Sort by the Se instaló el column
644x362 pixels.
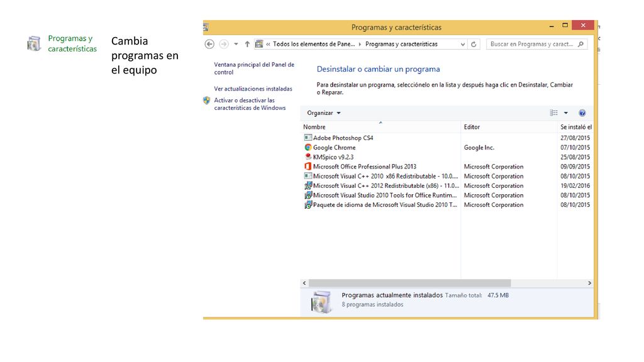[576, 127]
